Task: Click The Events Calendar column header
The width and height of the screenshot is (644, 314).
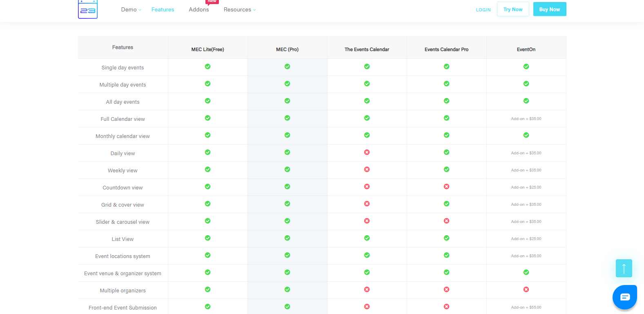Action: coord(367,49)
